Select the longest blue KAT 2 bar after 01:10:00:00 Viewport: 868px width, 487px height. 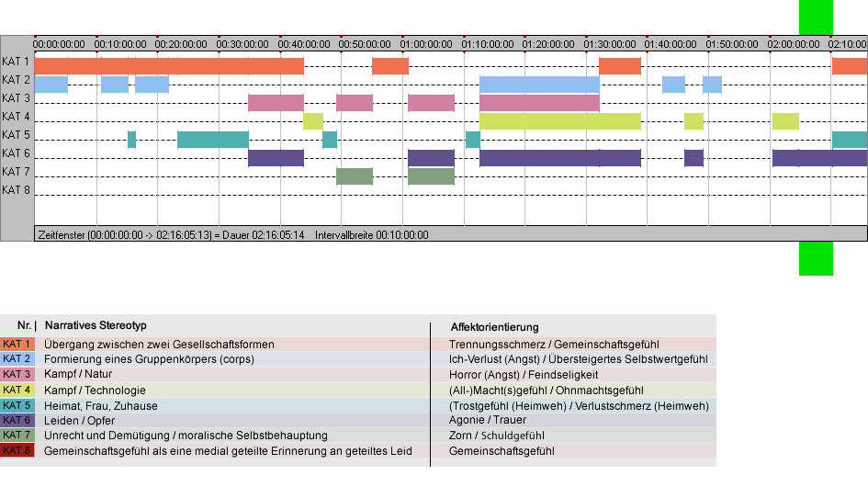coord(540,85)
